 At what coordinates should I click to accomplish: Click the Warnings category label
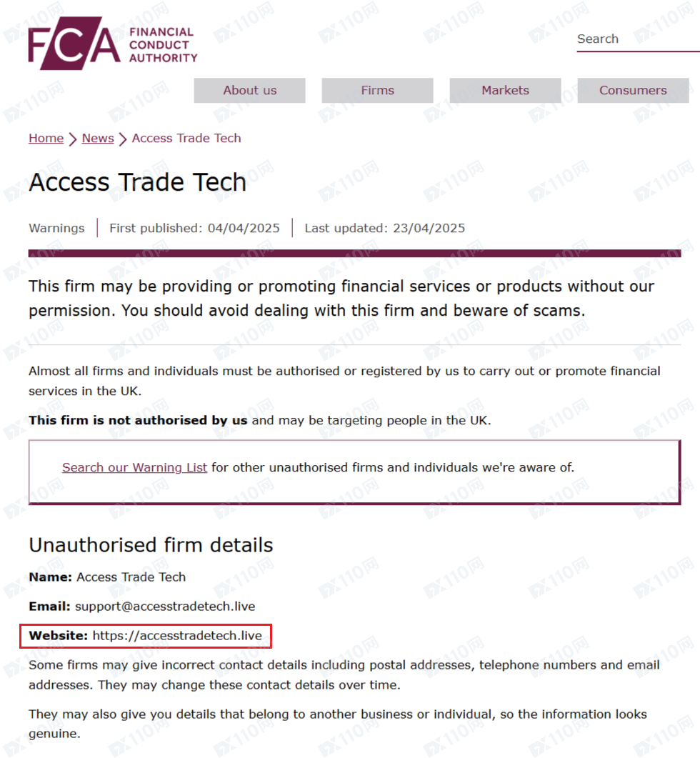click(56, 228)
